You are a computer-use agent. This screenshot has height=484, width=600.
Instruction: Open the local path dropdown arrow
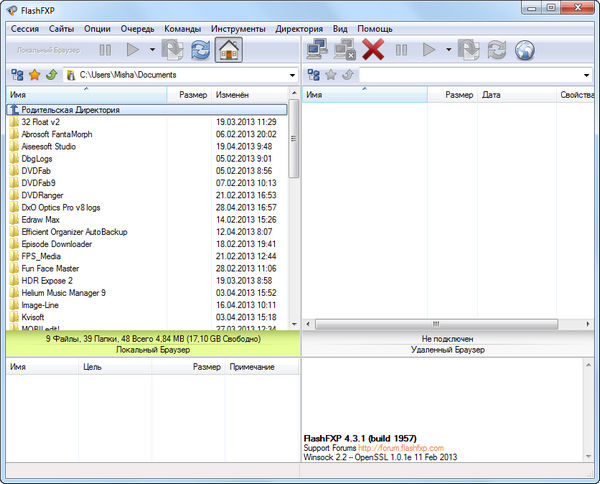[291, 75]
